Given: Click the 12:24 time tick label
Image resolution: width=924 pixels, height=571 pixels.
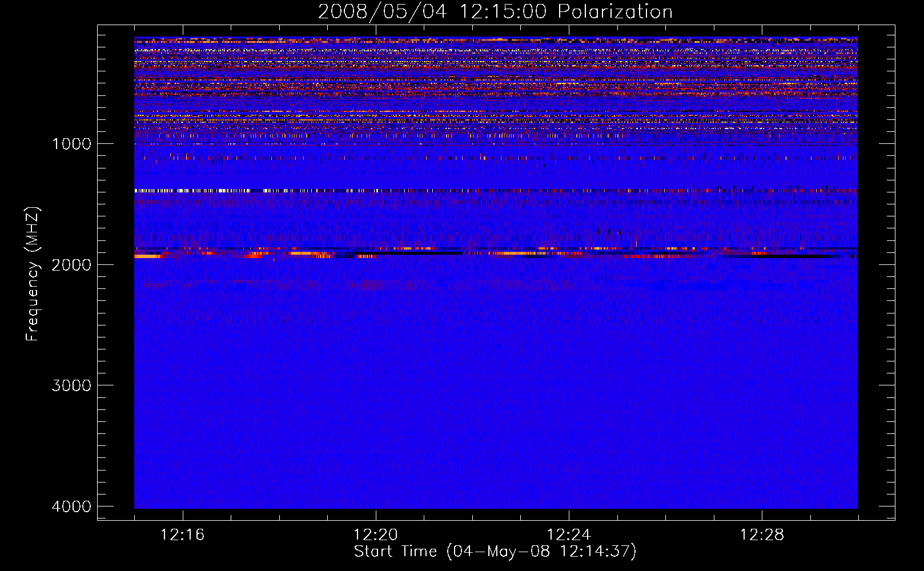Looking at the screenshot, I should coord(569,534).
